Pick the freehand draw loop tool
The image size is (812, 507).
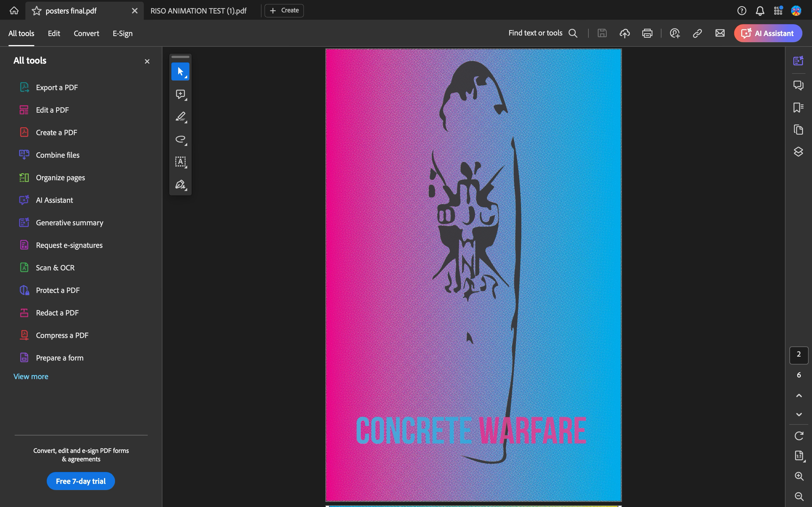point(180,139)
